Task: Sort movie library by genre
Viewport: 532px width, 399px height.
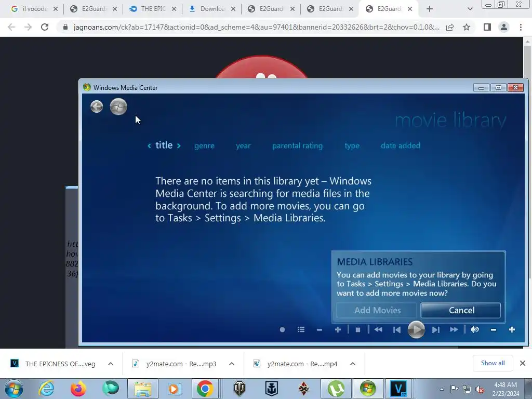Action: 204,145
